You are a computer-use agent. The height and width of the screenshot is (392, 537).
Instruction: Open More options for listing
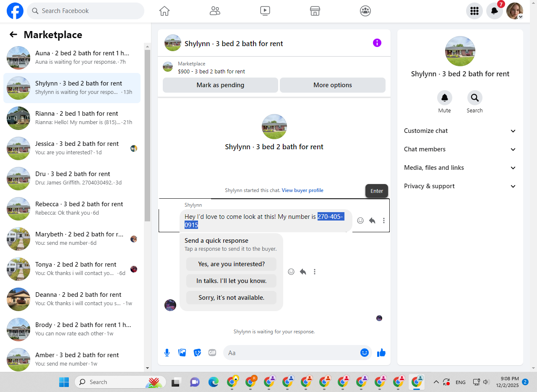333,85
